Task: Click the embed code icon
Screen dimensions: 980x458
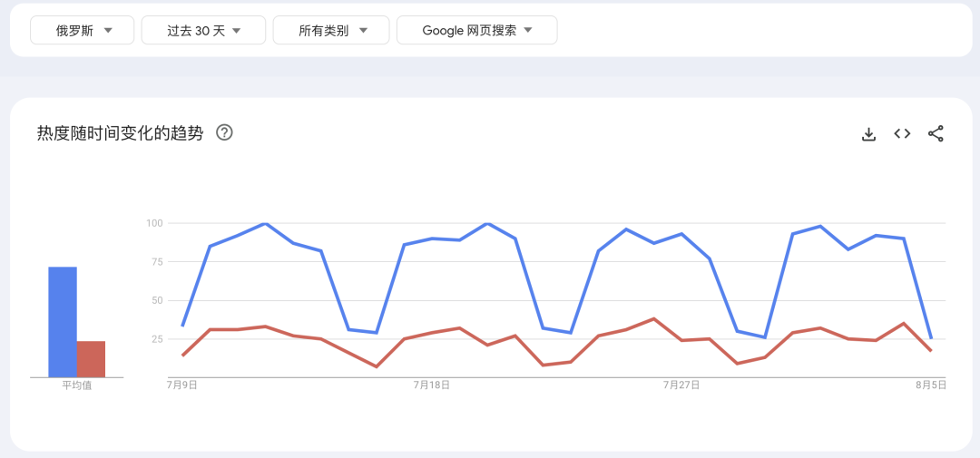Action: tap(902, 133)
